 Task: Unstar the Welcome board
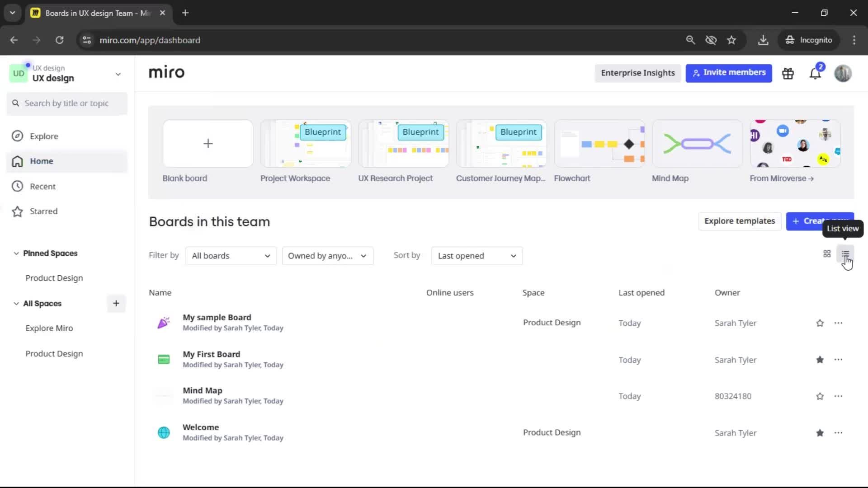point(820,433)
